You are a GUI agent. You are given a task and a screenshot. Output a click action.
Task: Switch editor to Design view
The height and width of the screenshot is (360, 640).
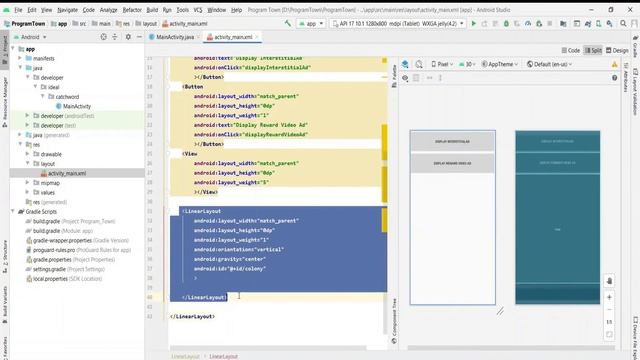click(617, 50)
